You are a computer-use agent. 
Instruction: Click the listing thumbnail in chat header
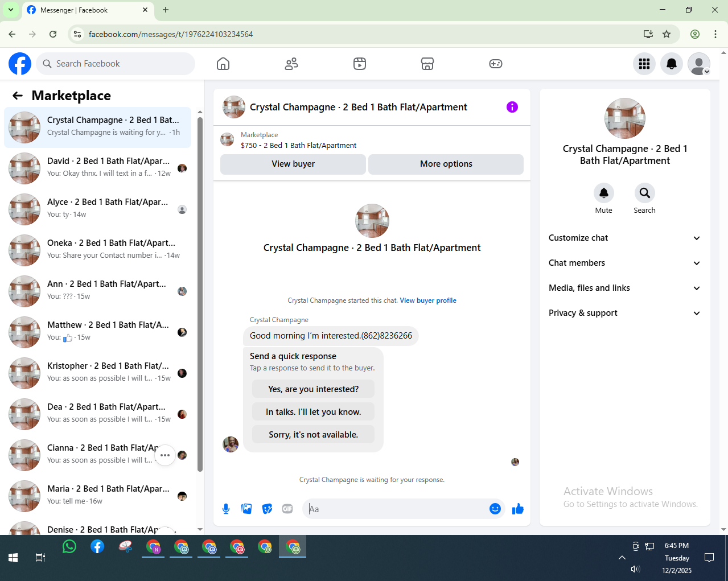tap(234, 107)
